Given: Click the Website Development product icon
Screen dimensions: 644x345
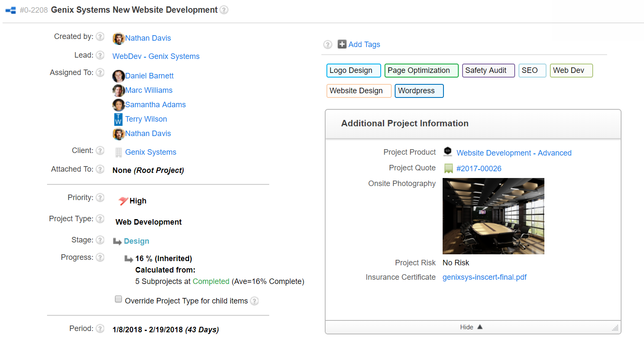Looking at the screenshot, I should pos(448,152).
